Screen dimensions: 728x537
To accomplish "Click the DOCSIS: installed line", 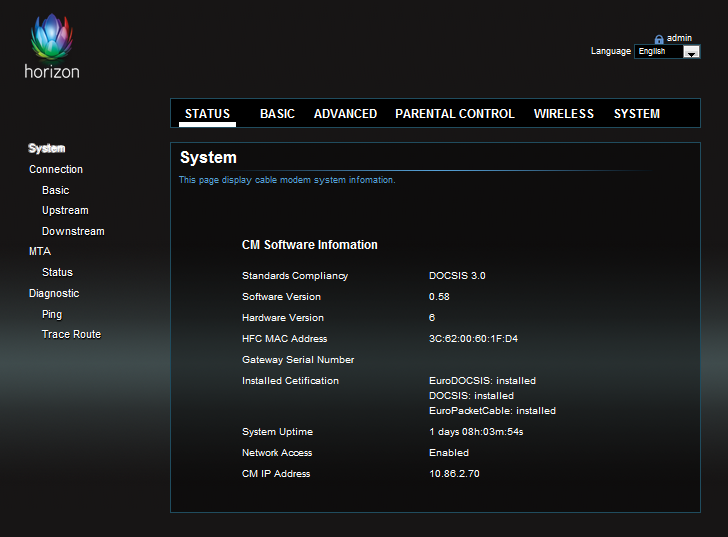I will (471, 396).
